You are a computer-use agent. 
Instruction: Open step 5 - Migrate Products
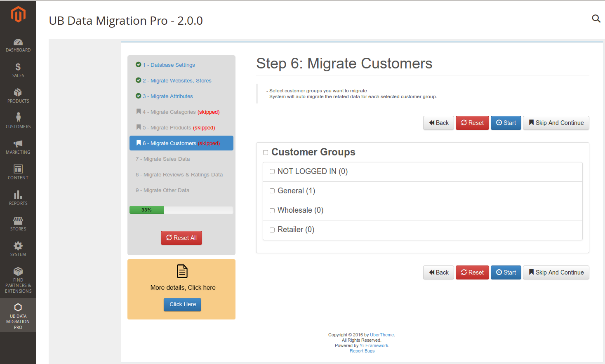[x=167, y=128]
